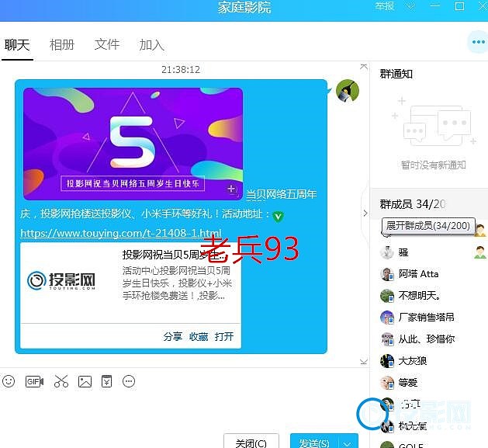Click sender's penguin avatar
The width and height of the screenshot is (488, 448).
coord(348,91)
